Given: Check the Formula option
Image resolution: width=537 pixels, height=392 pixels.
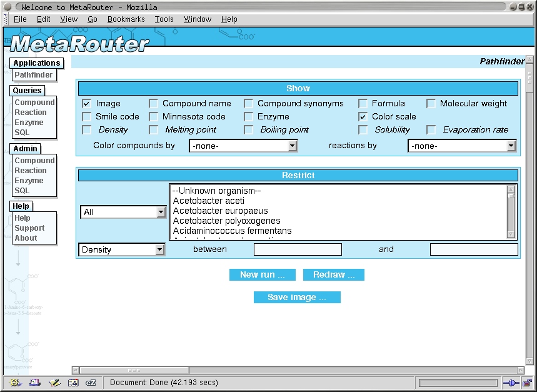Looking at the screenshot, I should tap(363, 103).
